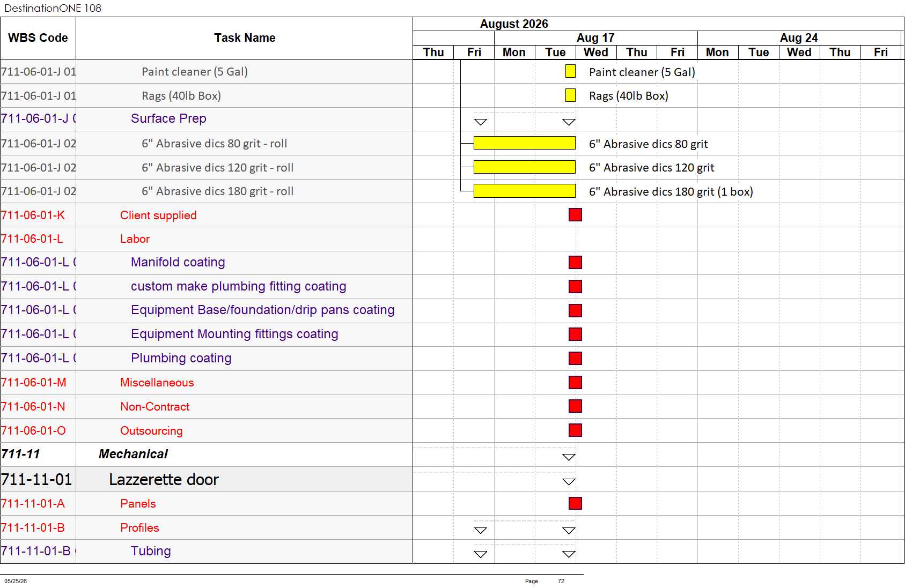Click the yellow Paint cleaner milestone marker
Image resolution: width=905 pixels, height=588 pixels.
tap(570, 71)
